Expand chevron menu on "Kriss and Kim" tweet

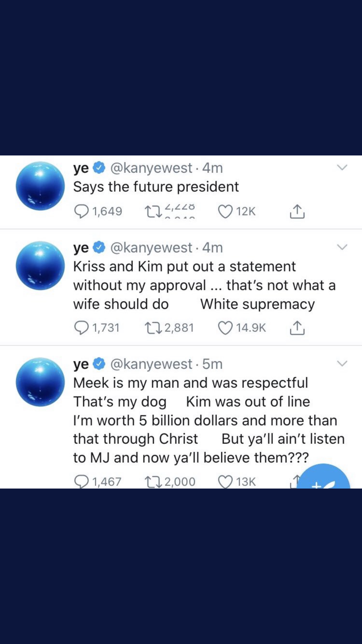tap(342, 247)
